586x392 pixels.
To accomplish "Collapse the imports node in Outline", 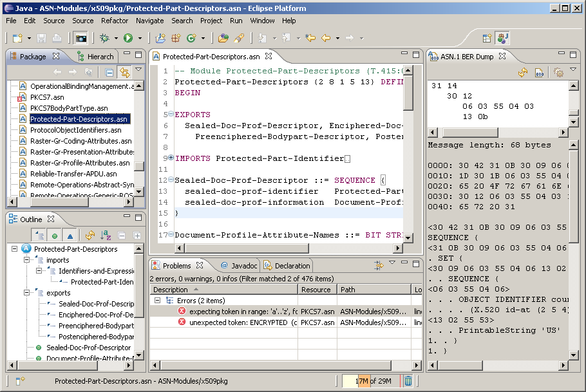I will [x=26, y=260].
